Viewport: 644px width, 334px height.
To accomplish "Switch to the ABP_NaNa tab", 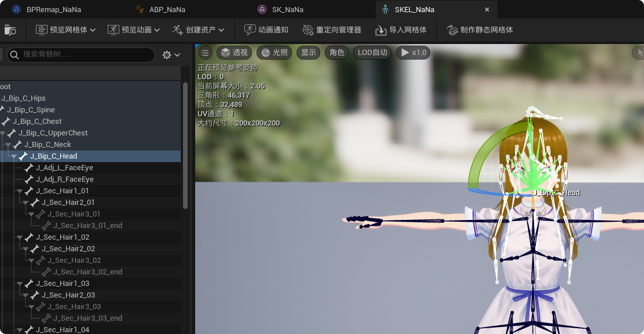I will (x=160, y=9).
